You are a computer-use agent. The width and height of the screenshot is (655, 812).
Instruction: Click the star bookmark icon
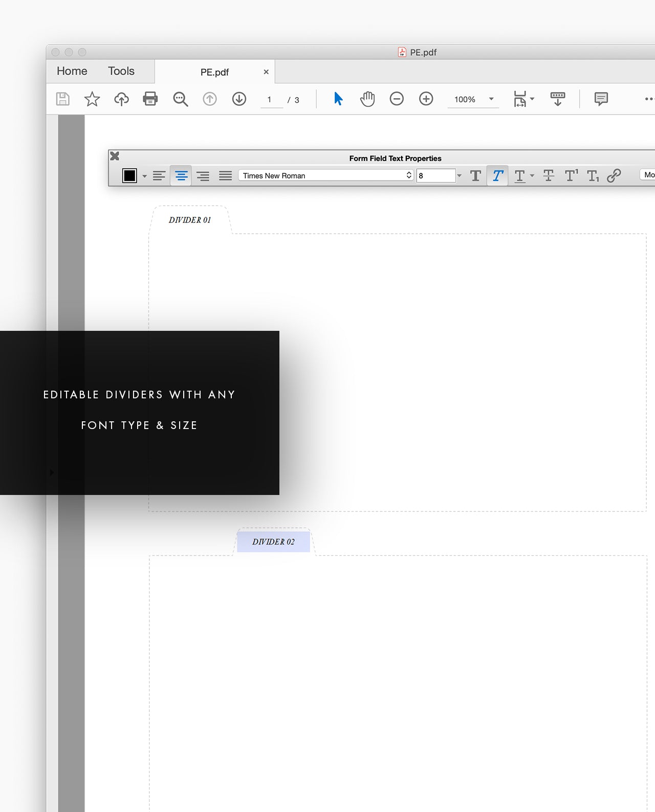point(92,99)
